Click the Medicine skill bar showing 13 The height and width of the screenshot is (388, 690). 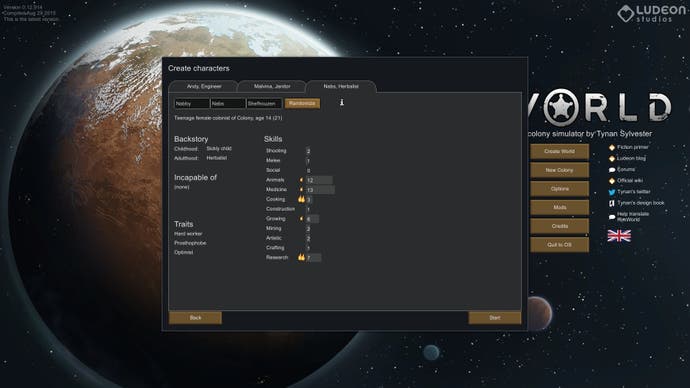pos(320,190)
